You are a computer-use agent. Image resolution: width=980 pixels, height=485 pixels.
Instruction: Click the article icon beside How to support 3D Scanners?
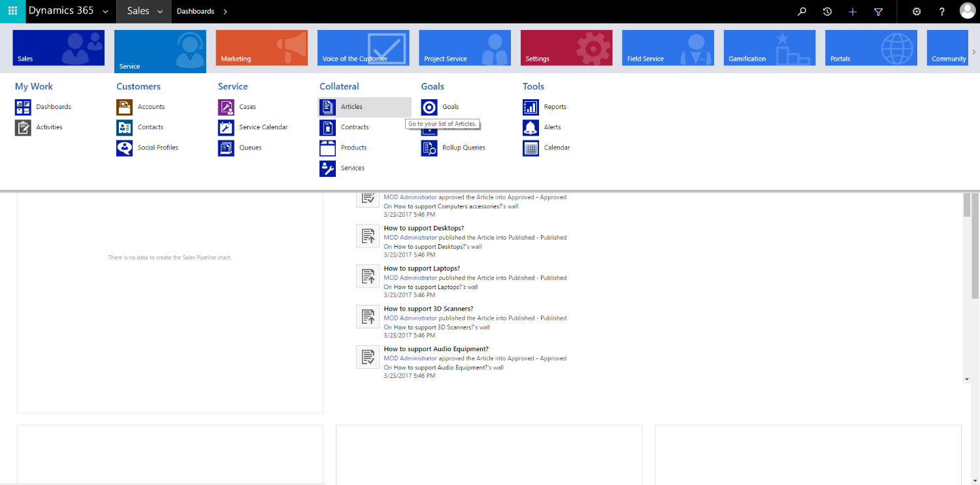point(368,317)
